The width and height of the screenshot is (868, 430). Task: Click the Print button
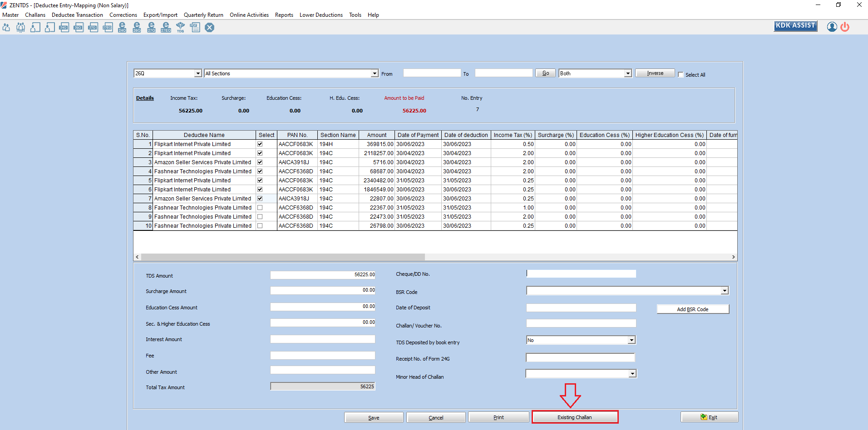click(x=498, y=417)
